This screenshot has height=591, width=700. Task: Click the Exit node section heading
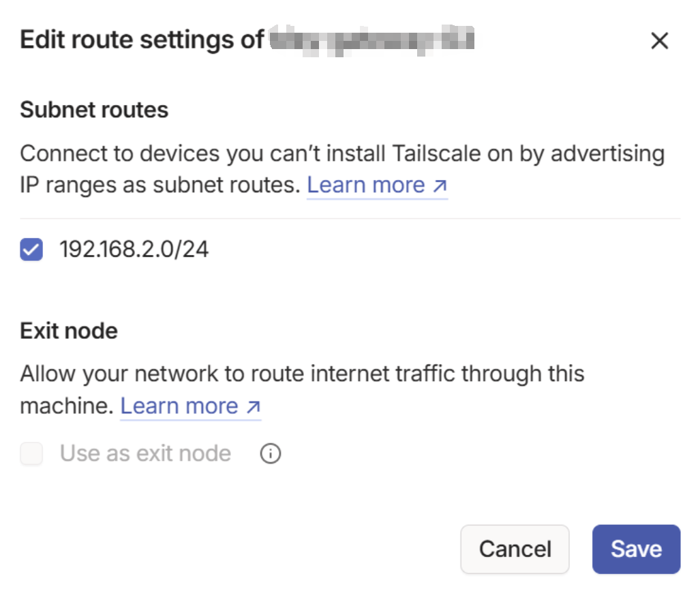(69, 331)
